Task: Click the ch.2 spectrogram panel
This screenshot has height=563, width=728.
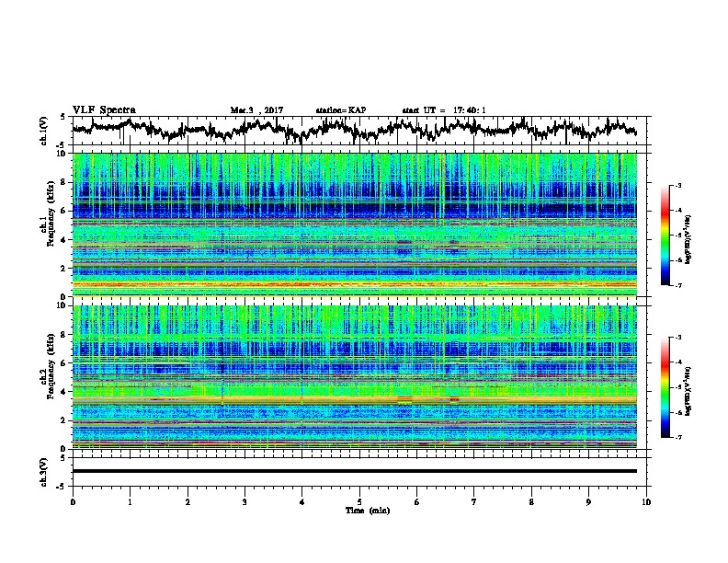Action: click(355, 377)
